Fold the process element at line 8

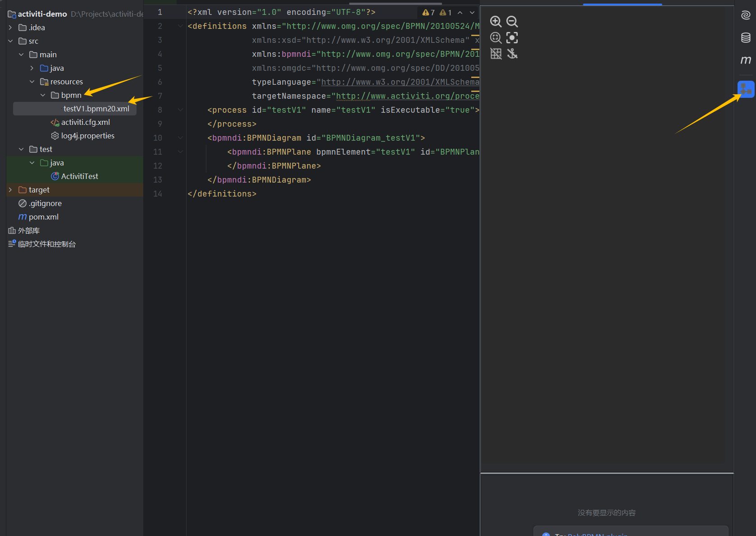point(180,110)
